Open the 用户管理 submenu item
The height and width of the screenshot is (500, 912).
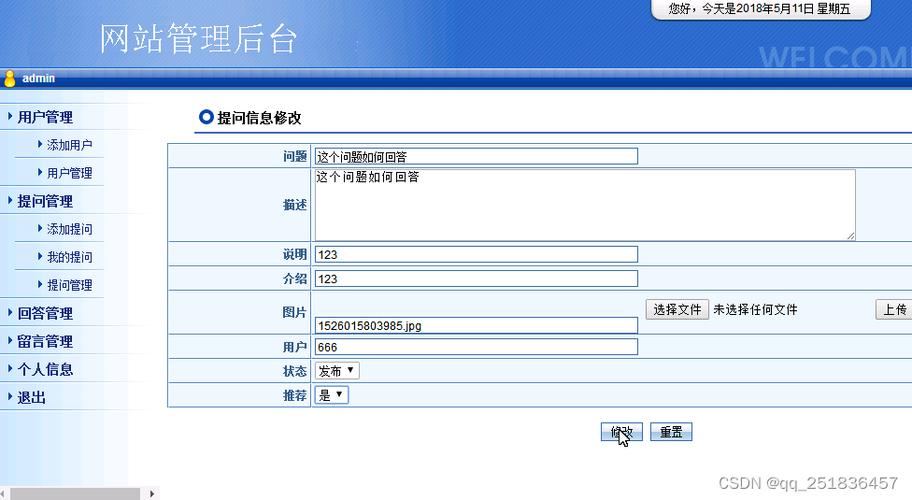click(x=69, y=173)
